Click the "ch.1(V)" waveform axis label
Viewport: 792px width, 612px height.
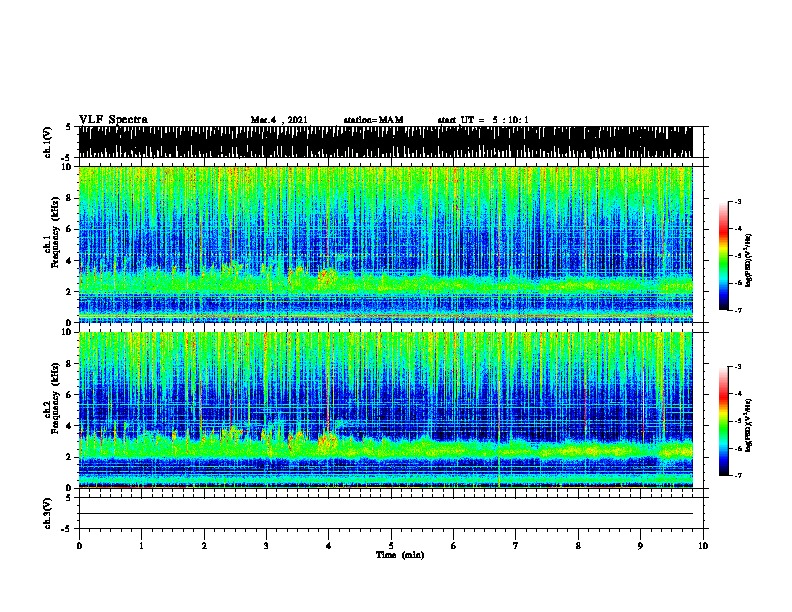coord(47,142)
